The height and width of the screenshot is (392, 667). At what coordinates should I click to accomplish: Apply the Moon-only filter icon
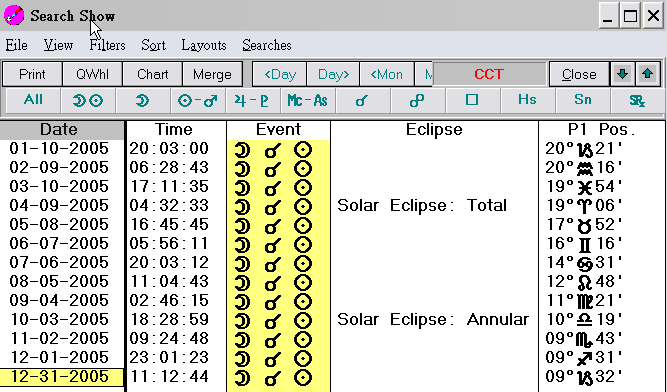(x=143, y=101)
